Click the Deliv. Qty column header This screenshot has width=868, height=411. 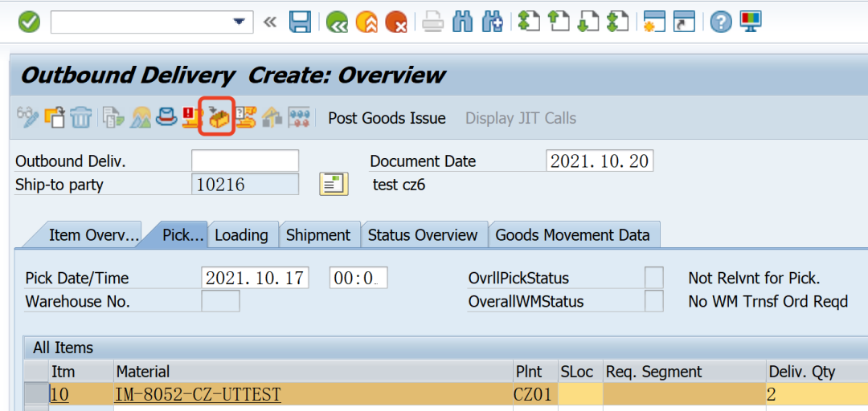pyautogui.click(x=817, y=371)
